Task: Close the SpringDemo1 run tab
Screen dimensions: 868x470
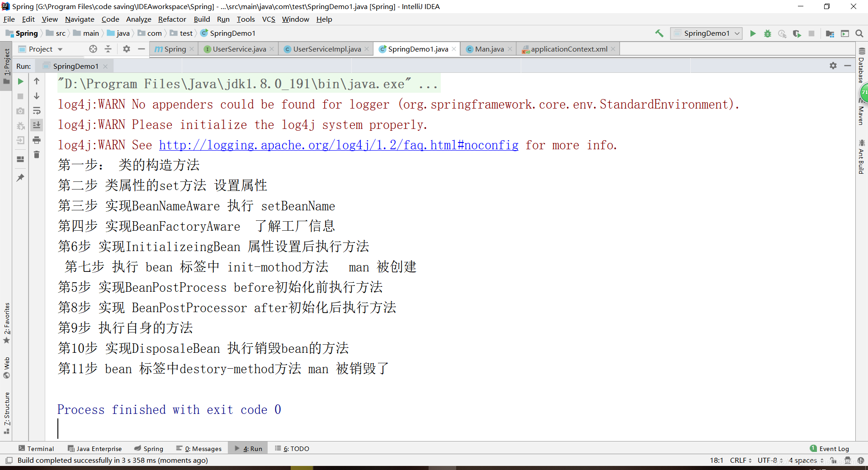Action: (x=105, y=66)
